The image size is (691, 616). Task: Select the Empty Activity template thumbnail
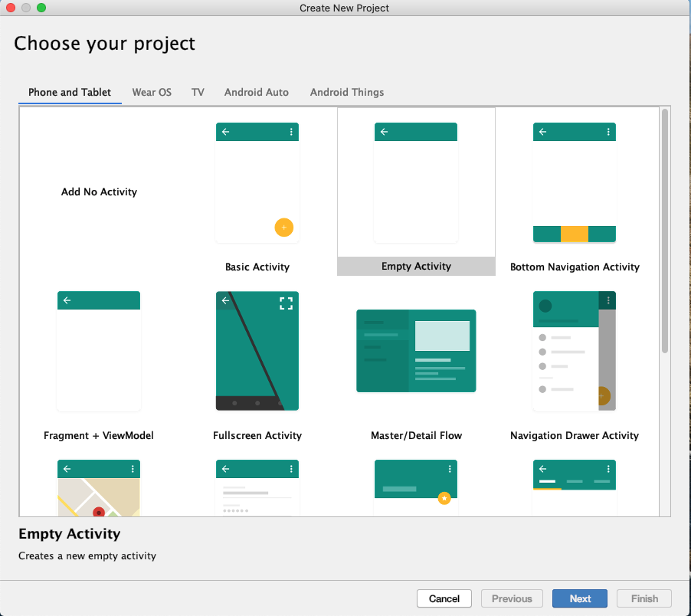(x=416, y=183)
